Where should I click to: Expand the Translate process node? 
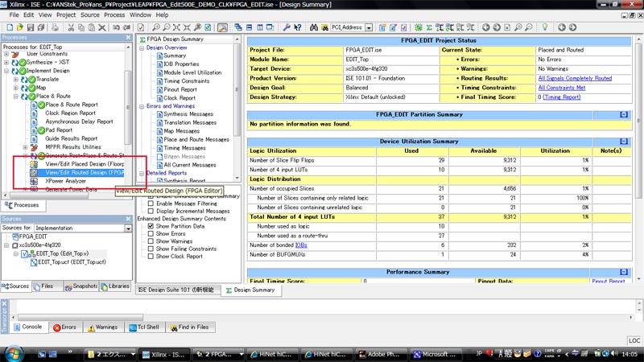click(16, 79)
